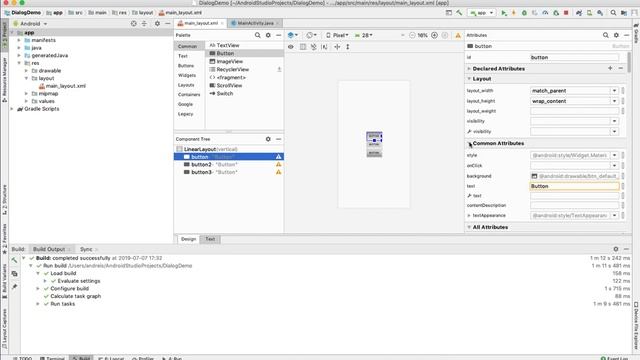Screen dimensions: 640x360
Task: Click the pick resource button beside layout_width
Action: tap(623, 91)
